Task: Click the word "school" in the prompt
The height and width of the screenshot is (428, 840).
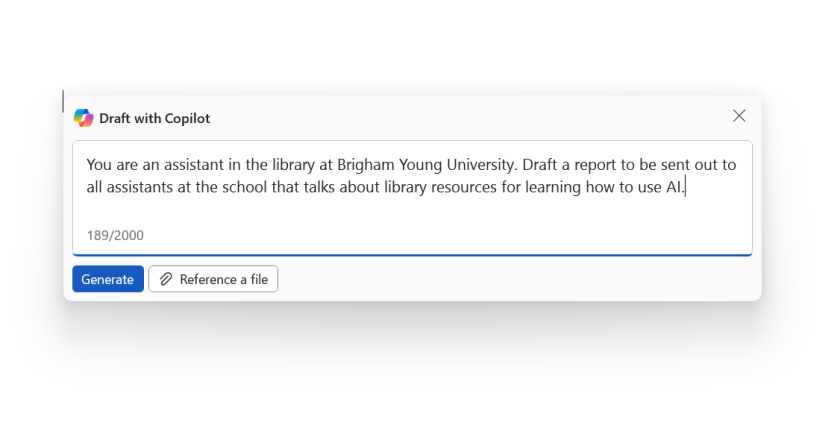Action: [x=244, y=187]
